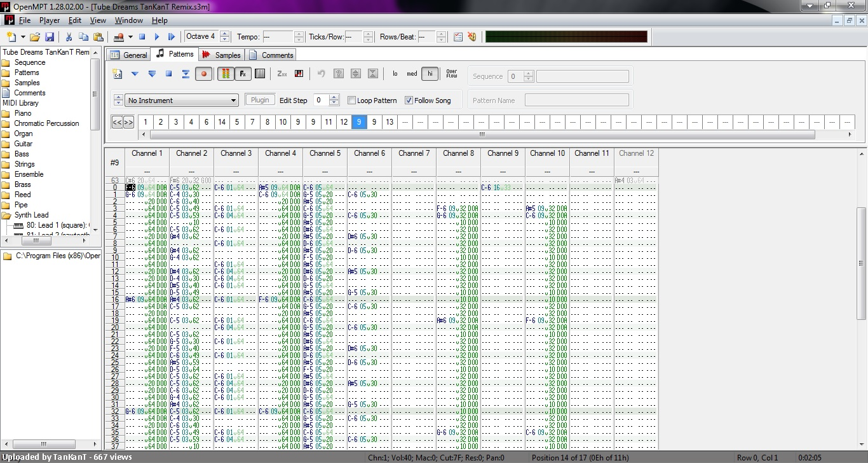Enable the Loop Pattern checkbox
This screenshot has height=463, width=868.
[x=351, y=100]
